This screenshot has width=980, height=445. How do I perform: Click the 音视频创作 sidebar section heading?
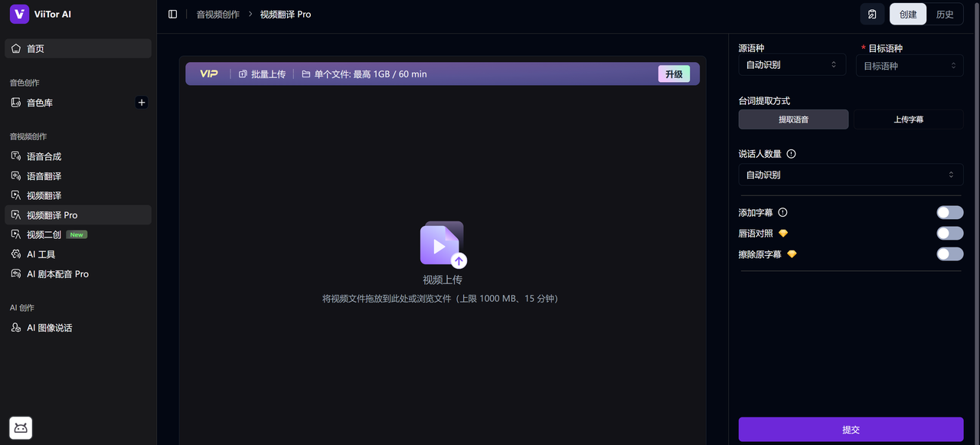[28, 136]
